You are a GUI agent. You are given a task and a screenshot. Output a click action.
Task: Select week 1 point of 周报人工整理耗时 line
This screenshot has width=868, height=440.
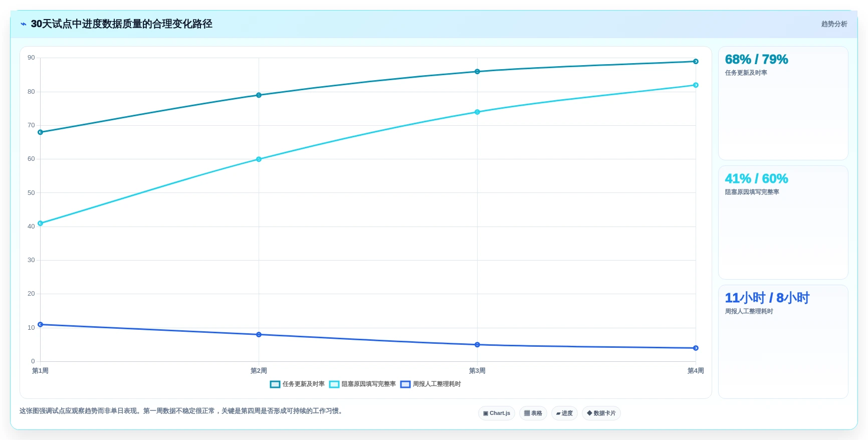[x=41, y=325]
